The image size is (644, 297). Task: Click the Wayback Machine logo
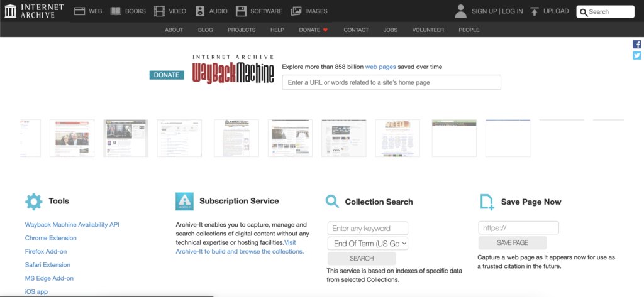point(233,69)
